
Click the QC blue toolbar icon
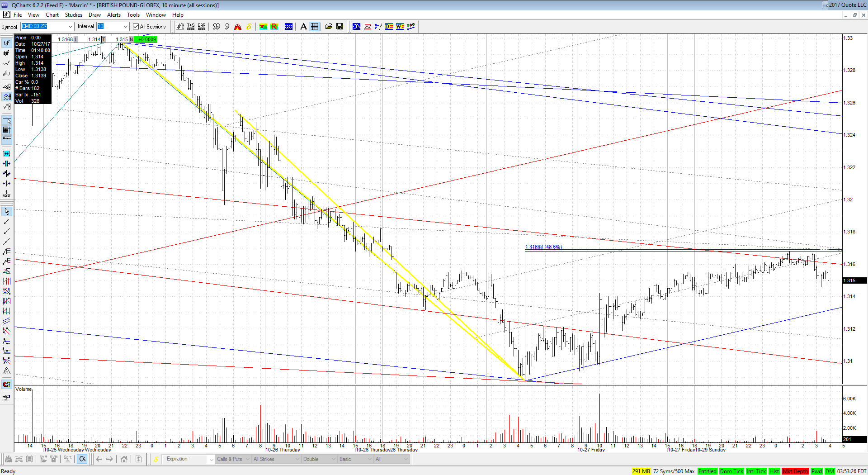pos(288,27)
